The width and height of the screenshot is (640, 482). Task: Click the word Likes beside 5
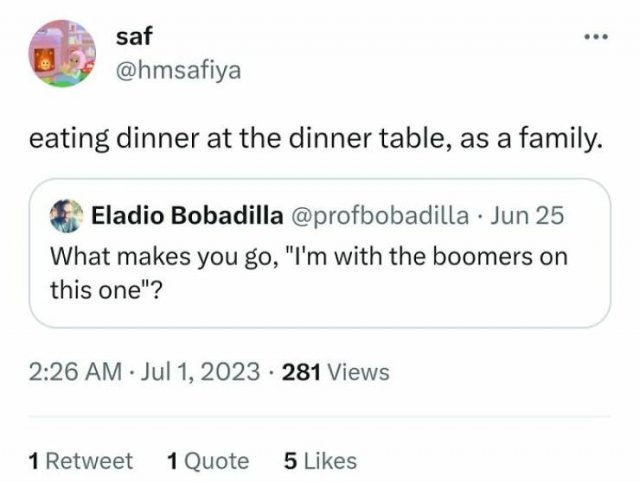point(329,461)
